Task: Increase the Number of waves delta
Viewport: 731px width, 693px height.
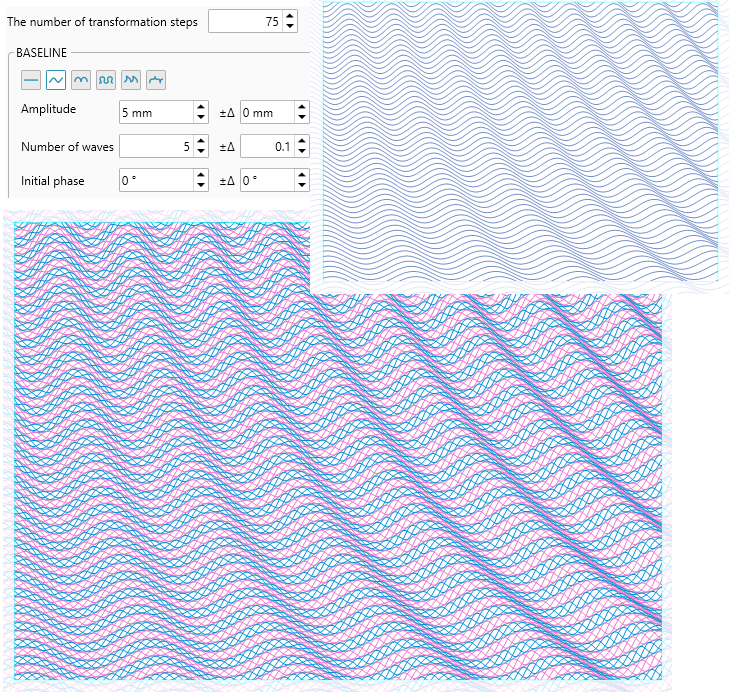Action: [x=302, y=141]
